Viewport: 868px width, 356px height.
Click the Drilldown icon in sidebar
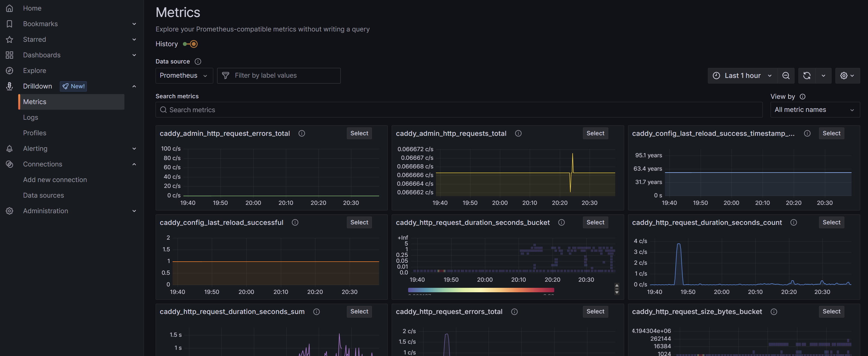pos(9,86)
